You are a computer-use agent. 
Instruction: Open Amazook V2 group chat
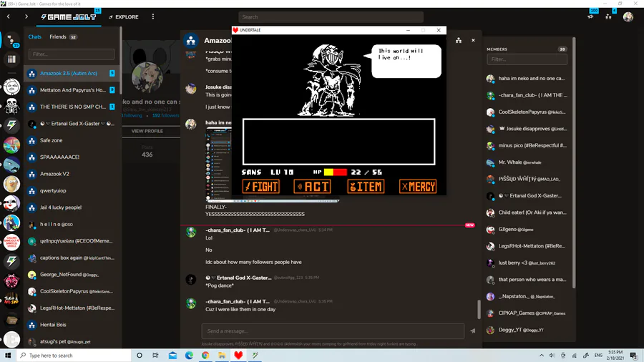pos(72,174)
